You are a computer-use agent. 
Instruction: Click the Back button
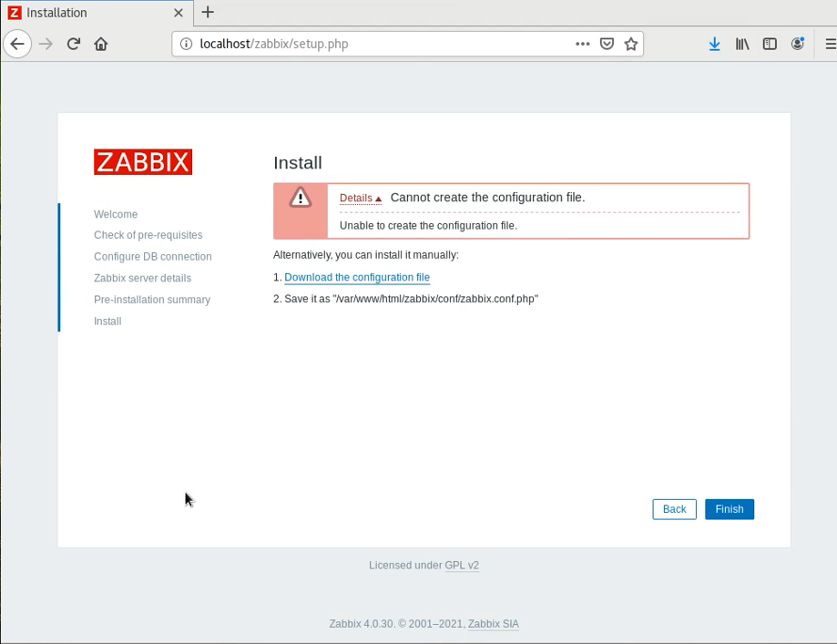pyautogui.click(x=674, y=509)
